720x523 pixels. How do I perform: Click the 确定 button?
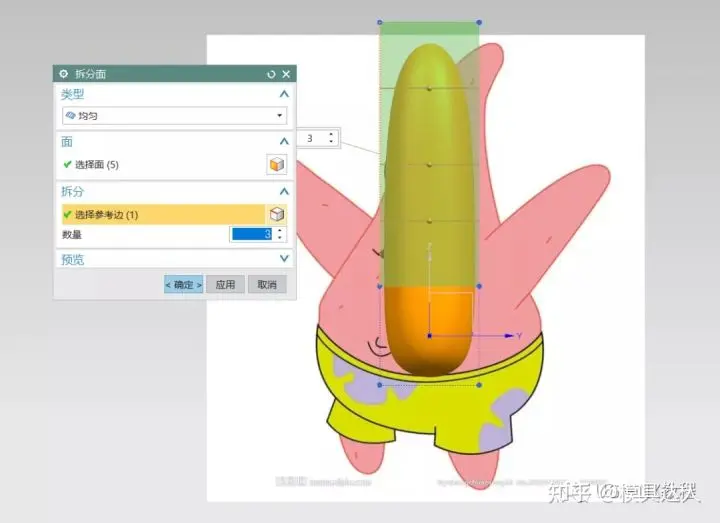click(184, 285)
